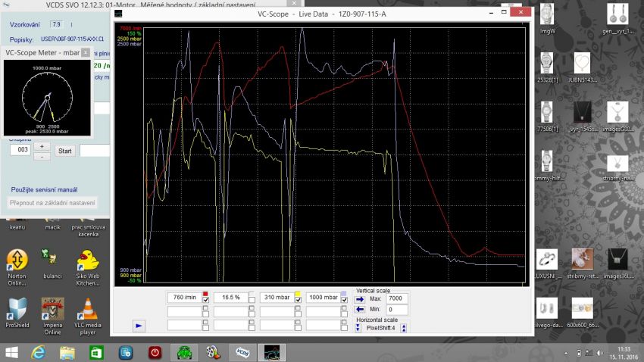Open images36L image on desktop
This screenshot has height=362, width=644.
coord(617,264)
